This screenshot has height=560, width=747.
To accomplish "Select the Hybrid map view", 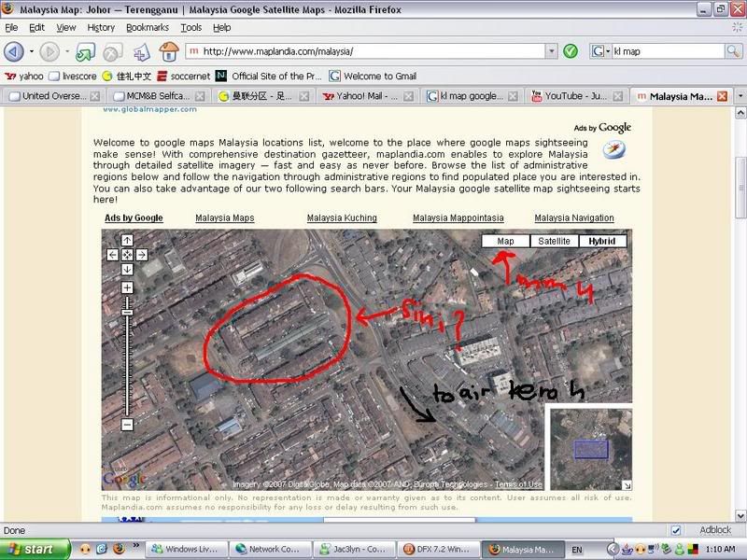I will coord(602,241).
